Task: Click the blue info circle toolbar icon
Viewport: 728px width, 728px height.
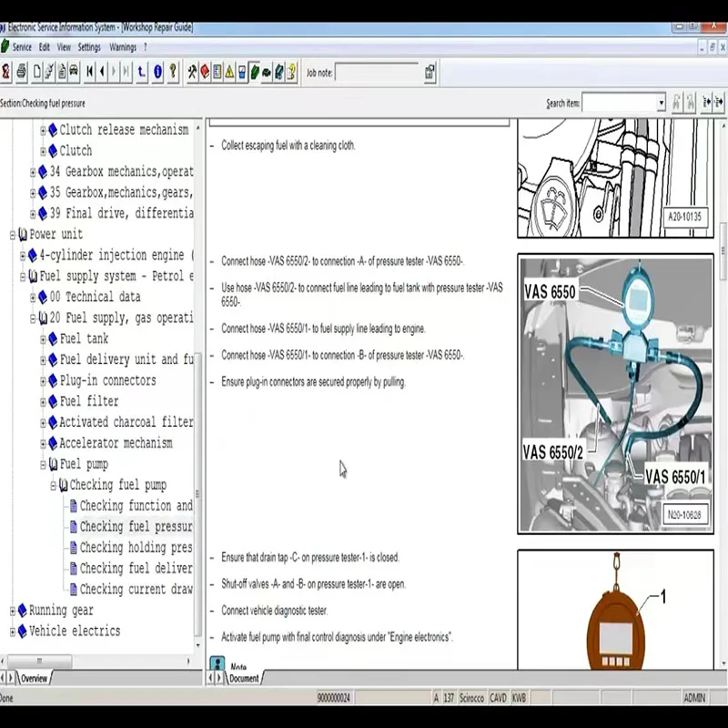Action: coord(157,71)
